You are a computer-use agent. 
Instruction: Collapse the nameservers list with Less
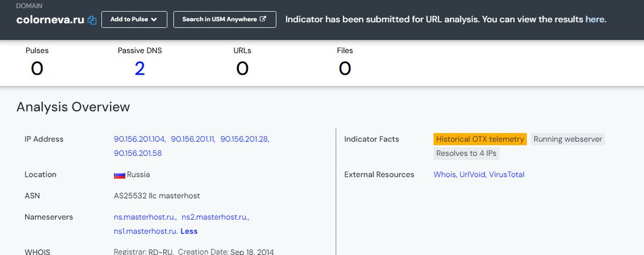coord(189,231)
